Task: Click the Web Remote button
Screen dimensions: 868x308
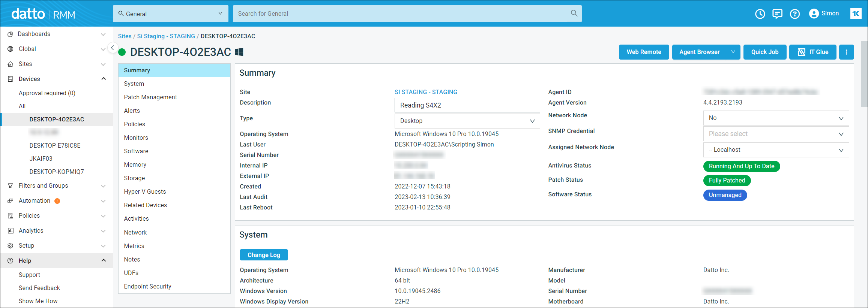Action: tap(644, 52)
